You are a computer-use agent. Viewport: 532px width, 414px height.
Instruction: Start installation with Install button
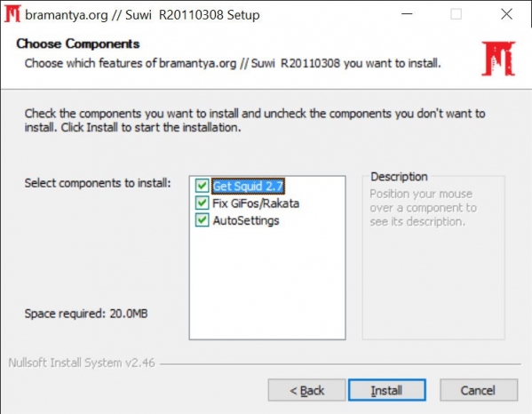pyautogui.click(x=386, y=390)
